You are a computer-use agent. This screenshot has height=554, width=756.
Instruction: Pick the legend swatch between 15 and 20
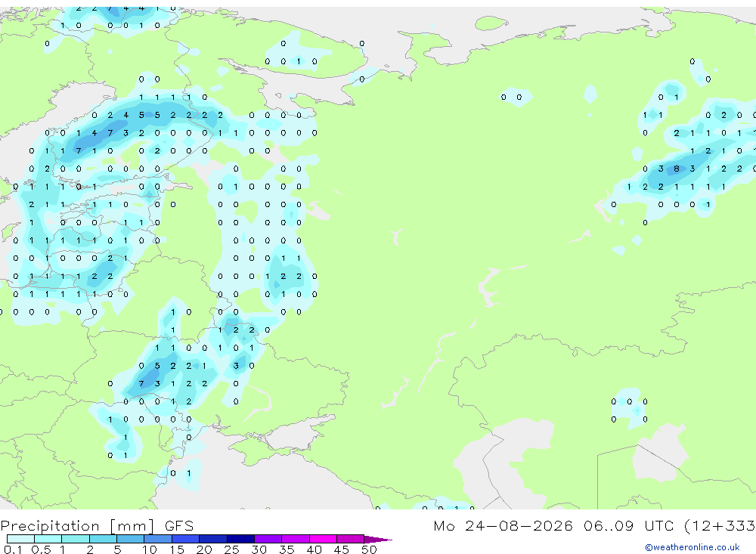pyautogui.click(x=185, y=539)
